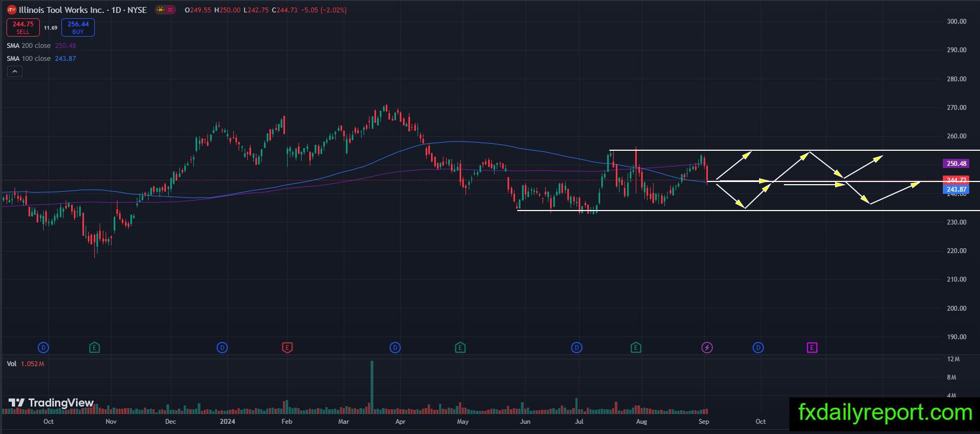This screenshot has height=434, width=980.
Task: Click the blue BUY 256.44 button
Action: [78, 27]
